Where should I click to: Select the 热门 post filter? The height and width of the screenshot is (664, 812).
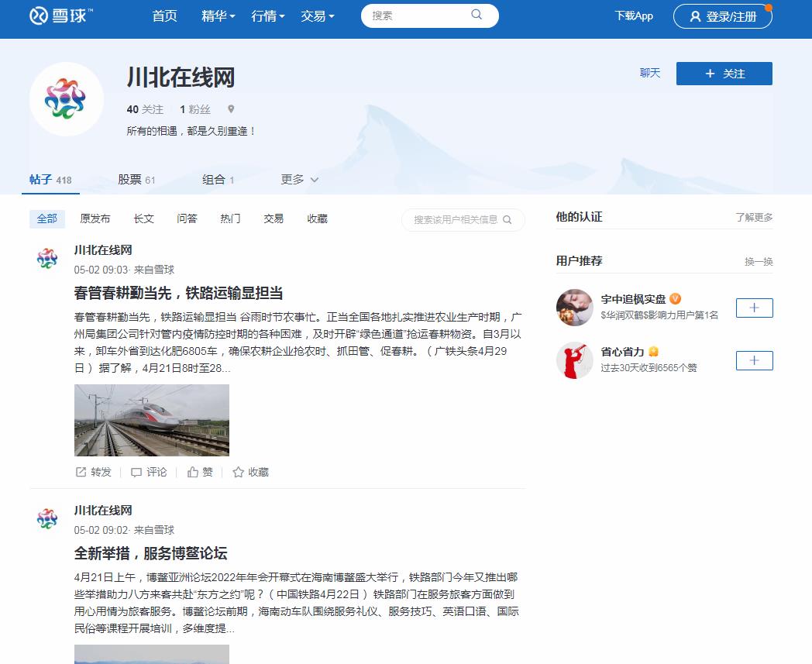tap(230, 218)
